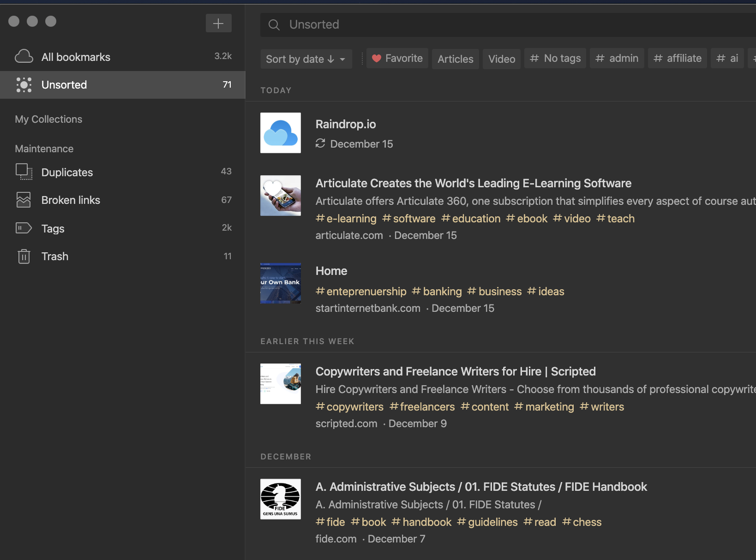Open the Trash bin icon
756x560 pixels.
24,256
